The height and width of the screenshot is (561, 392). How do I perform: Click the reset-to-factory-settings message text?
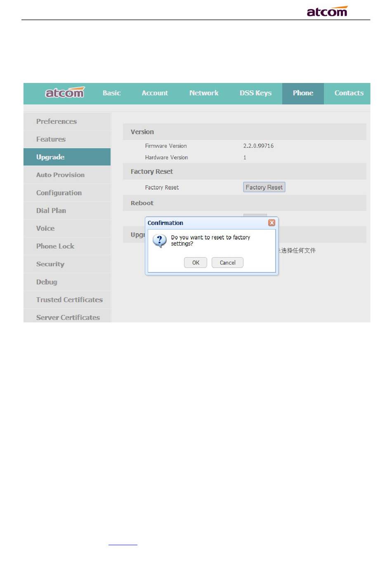pos(210,241)
